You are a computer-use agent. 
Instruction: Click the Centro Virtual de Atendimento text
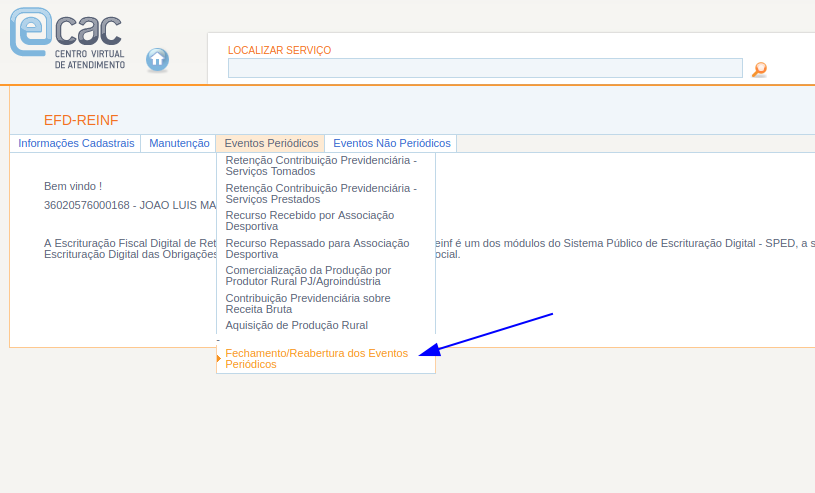pos(90,59)
